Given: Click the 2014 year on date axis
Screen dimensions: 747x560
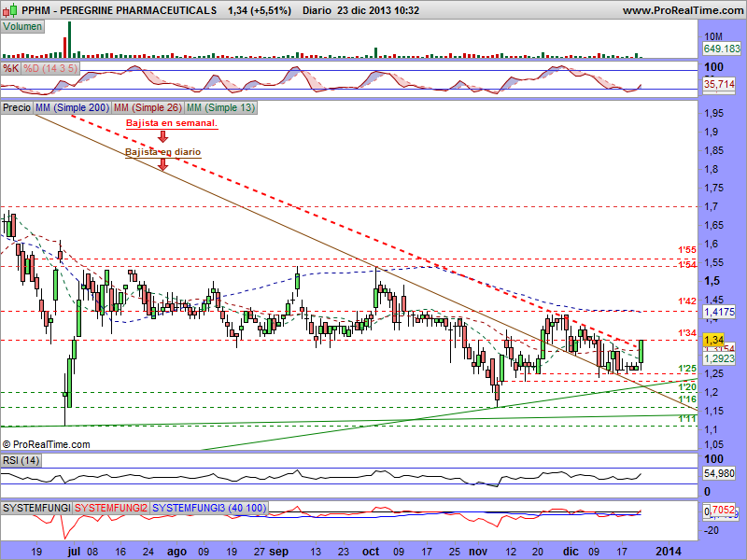Looking at the screenshot, I should [x=669, y=552].
